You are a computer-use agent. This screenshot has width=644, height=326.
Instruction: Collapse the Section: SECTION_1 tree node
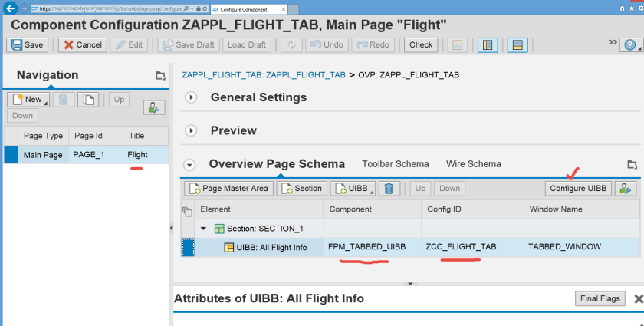click(x=203, y=228)
